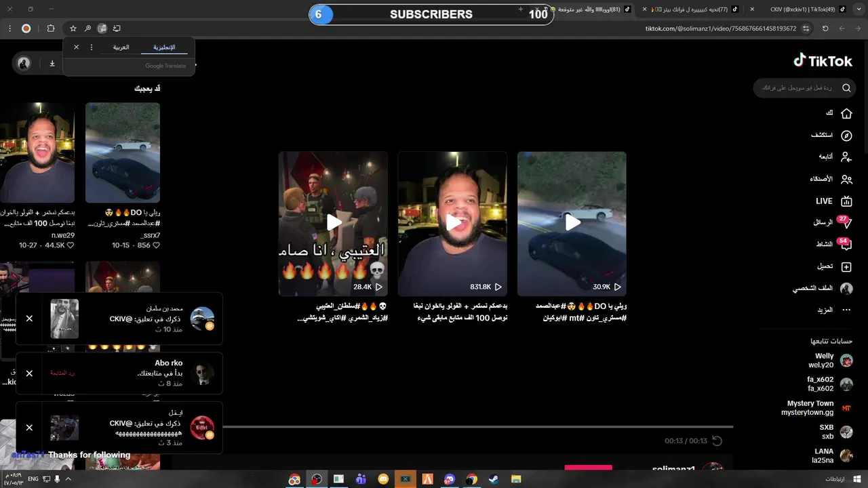
Task: Reload the page
Action: 825,28
